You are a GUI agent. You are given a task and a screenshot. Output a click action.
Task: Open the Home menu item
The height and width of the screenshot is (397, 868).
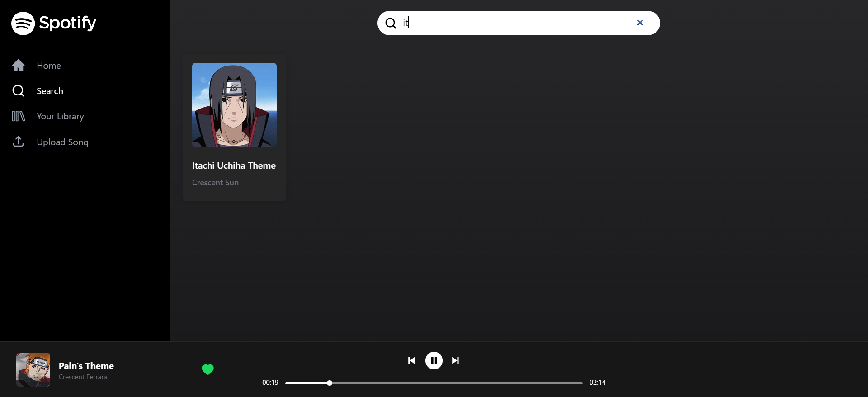[x=49, y=66]
